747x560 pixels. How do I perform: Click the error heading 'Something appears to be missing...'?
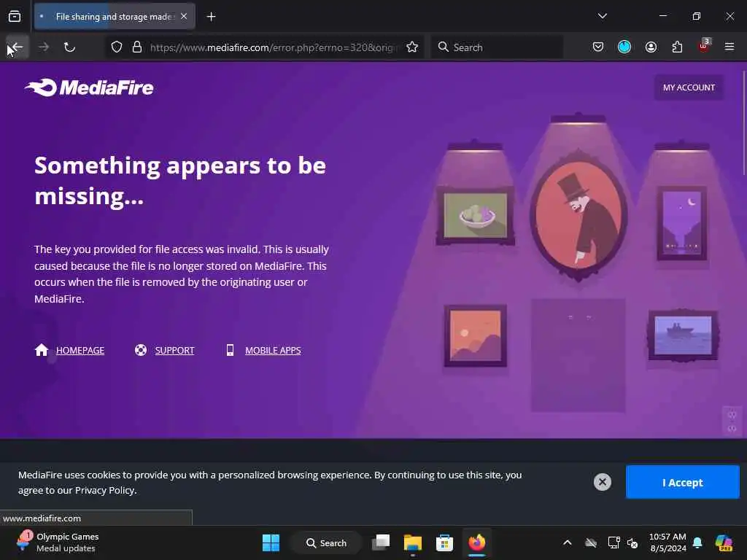180,181
